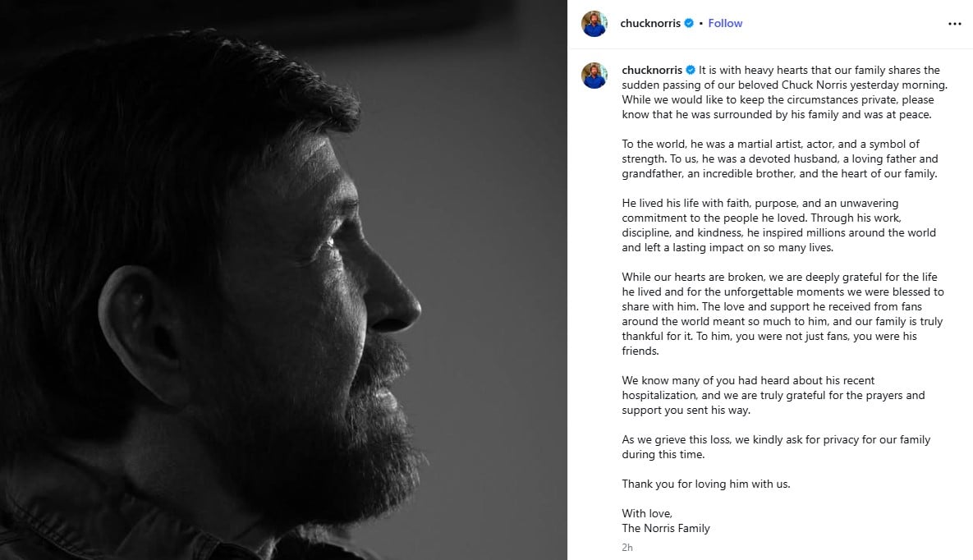Click the "As we grieve this loss" paragraph
This screenshot has height=560, width=973.
[776, 447]
